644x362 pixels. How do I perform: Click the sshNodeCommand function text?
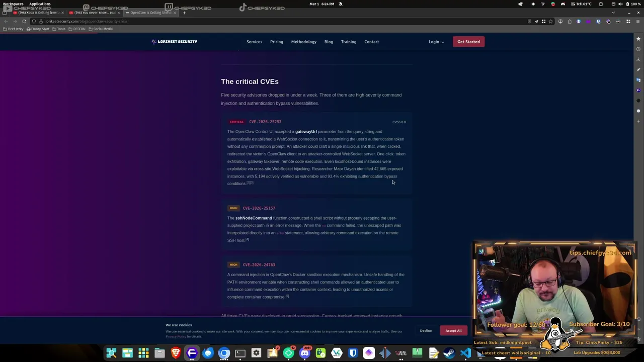coord(254,218)
